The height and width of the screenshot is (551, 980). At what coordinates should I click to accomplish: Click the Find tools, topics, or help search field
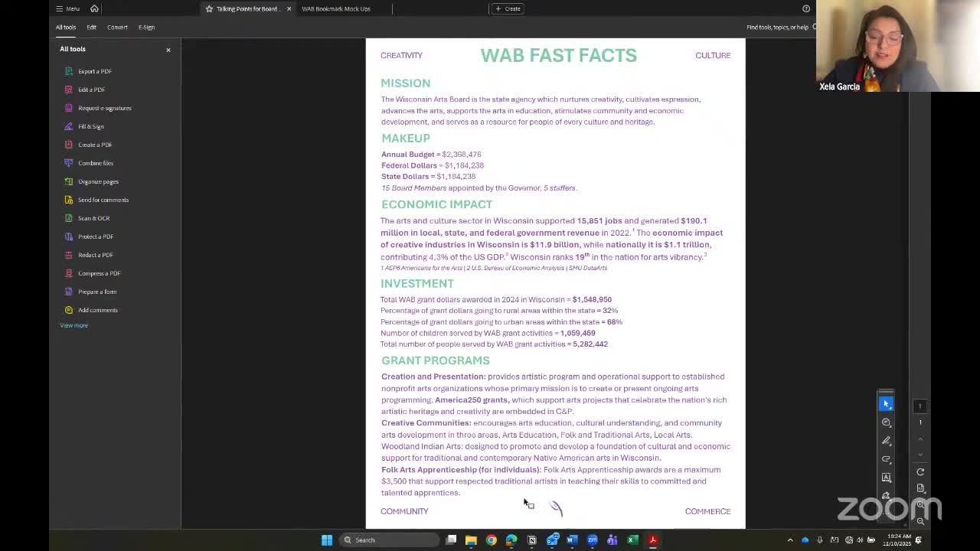pos(779,28)
